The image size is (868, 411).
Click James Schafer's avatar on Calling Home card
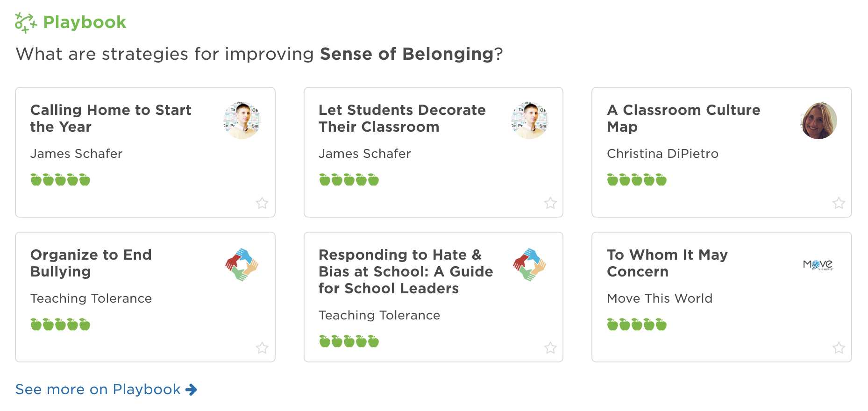coord(242,120)
